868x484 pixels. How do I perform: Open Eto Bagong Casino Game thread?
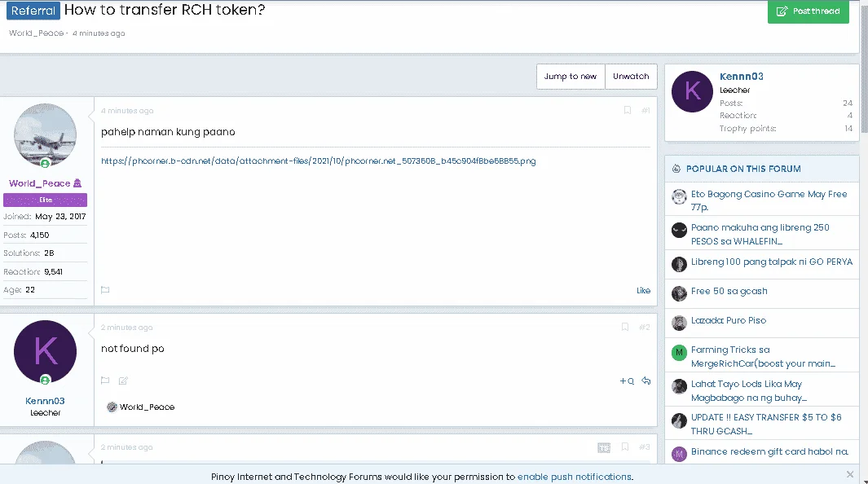pos(769,200)
